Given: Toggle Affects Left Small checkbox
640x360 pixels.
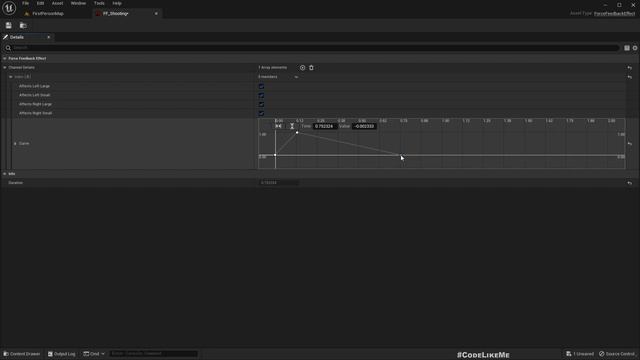Looking at the screenshot, I should [261, 95].
